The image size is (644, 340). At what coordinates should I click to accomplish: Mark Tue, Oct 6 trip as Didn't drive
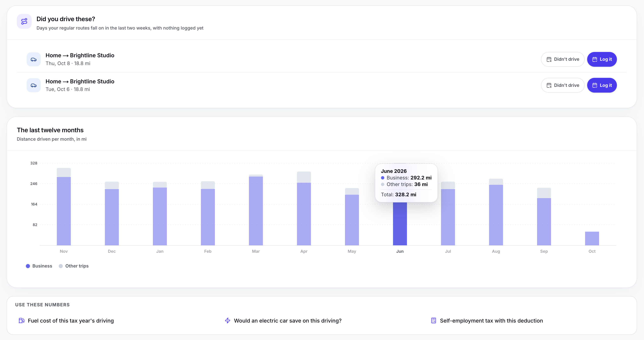click(563, 85)
